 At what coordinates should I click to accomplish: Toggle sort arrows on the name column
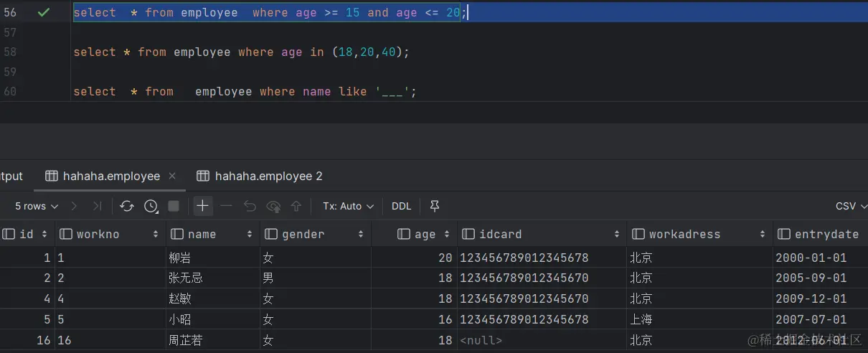250,234
